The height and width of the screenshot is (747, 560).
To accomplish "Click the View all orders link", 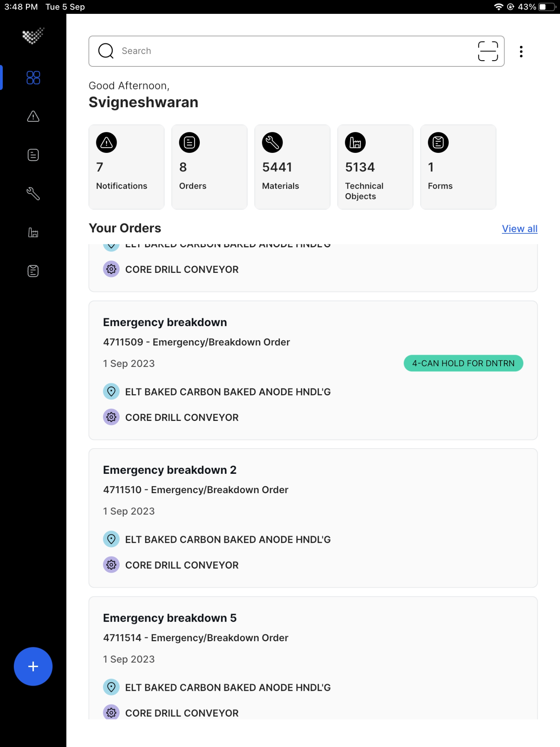I will (x=520, y=229).
